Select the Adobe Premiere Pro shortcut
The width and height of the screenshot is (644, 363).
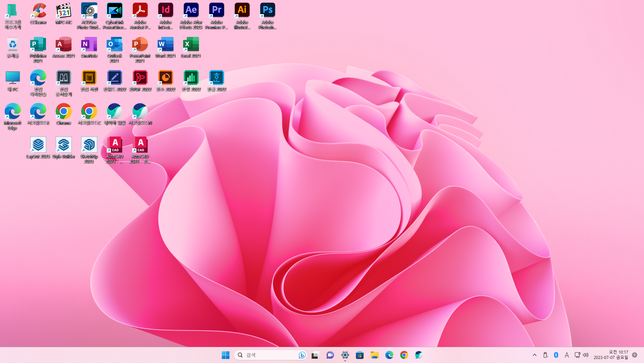(x=216, y=11)
